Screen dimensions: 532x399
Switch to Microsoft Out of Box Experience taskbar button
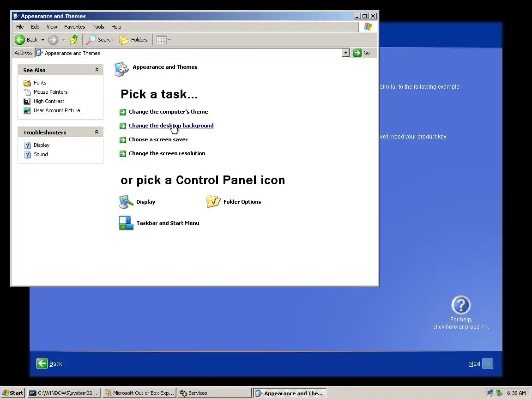[x=139, y=393]
